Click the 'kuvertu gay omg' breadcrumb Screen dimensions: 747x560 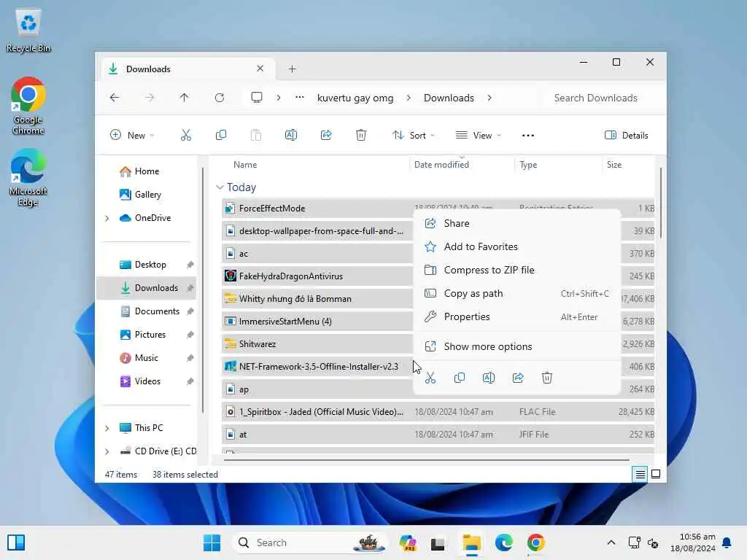[x=355, y=98]
